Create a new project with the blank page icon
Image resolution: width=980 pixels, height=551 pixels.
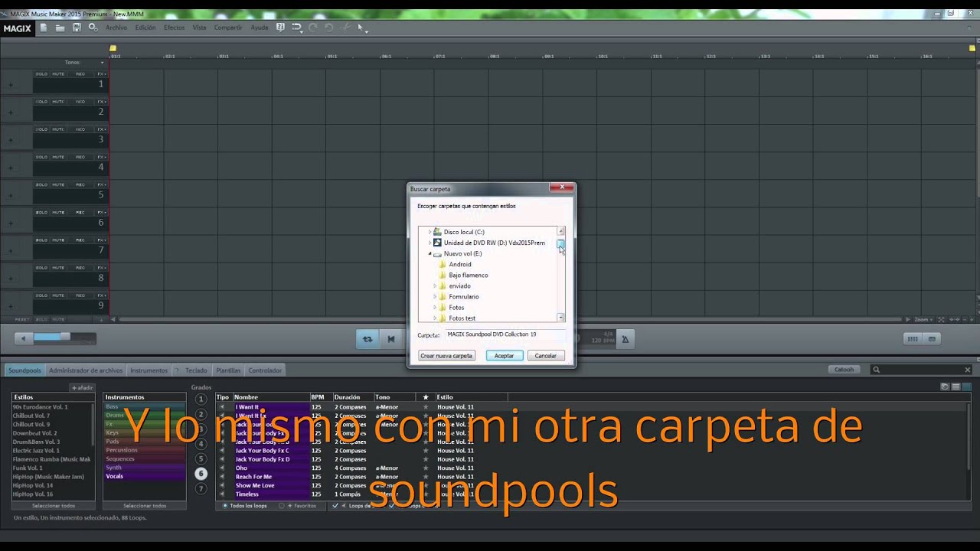[44, 28]
